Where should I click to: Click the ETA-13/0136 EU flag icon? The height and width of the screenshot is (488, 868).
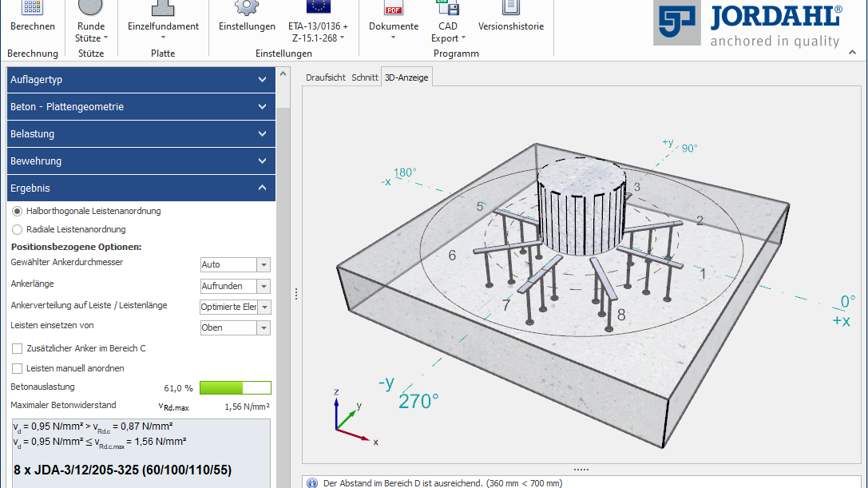(319, 6)
